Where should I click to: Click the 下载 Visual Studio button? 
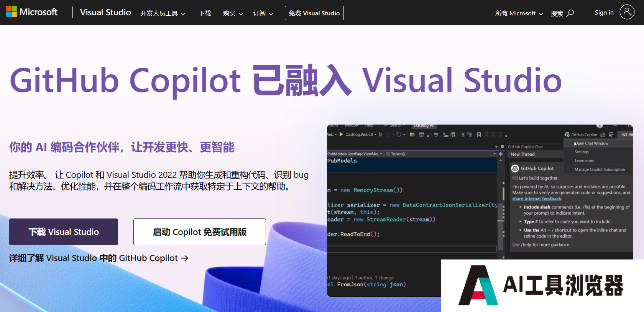click(x=64, y=232)
